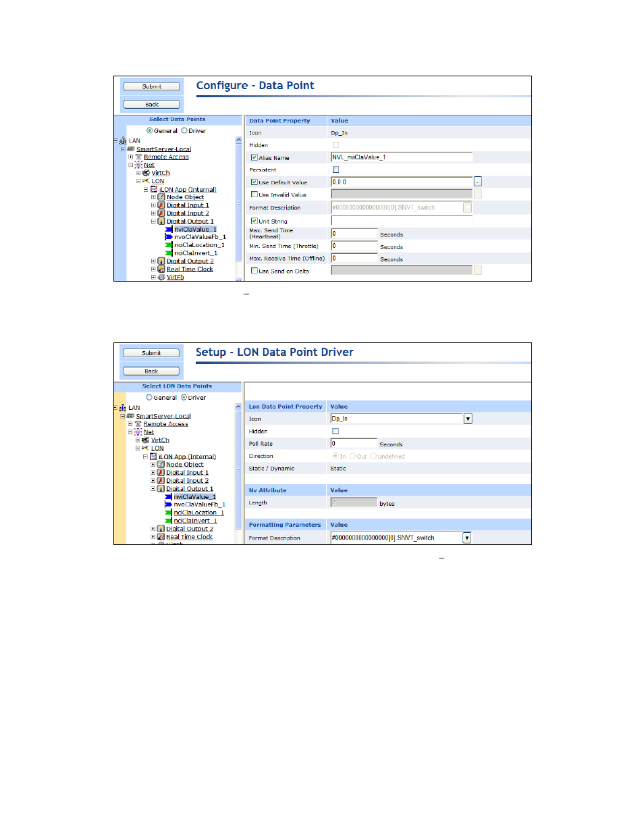Click Back button in LON Data Point Driver

coord(151,371)
